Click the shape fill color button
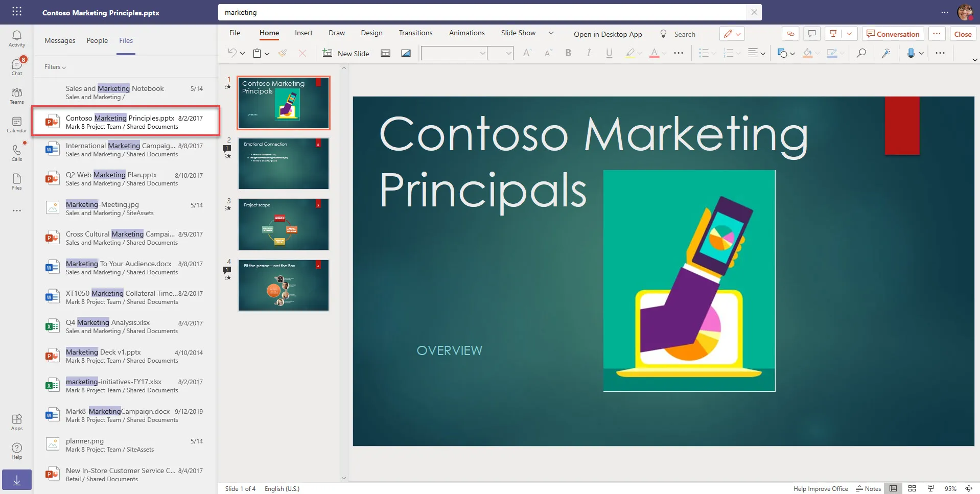This screenshot has height=494, width=980. (807, 53)
